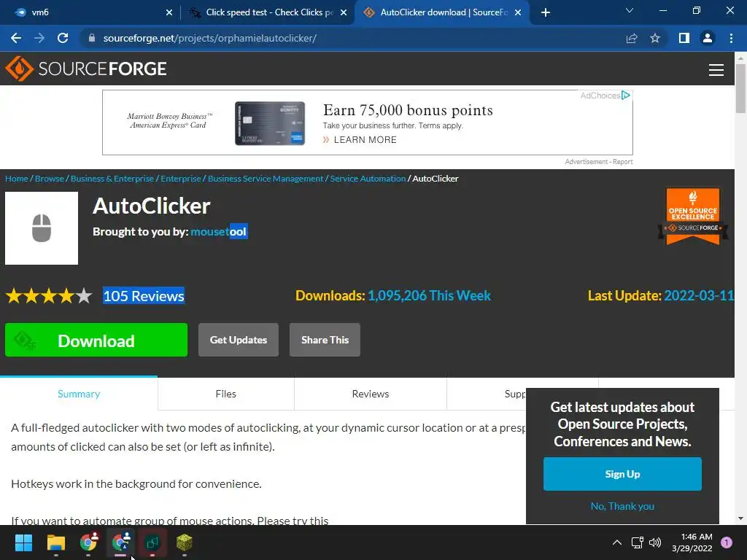Screen dimensions: 747x560
Task: Open the notification count badge
Action: pos(727,542)
